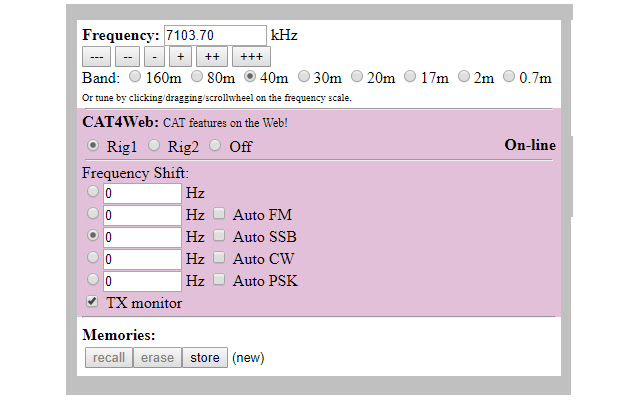Click the single '-' step down button

[154, 57]
